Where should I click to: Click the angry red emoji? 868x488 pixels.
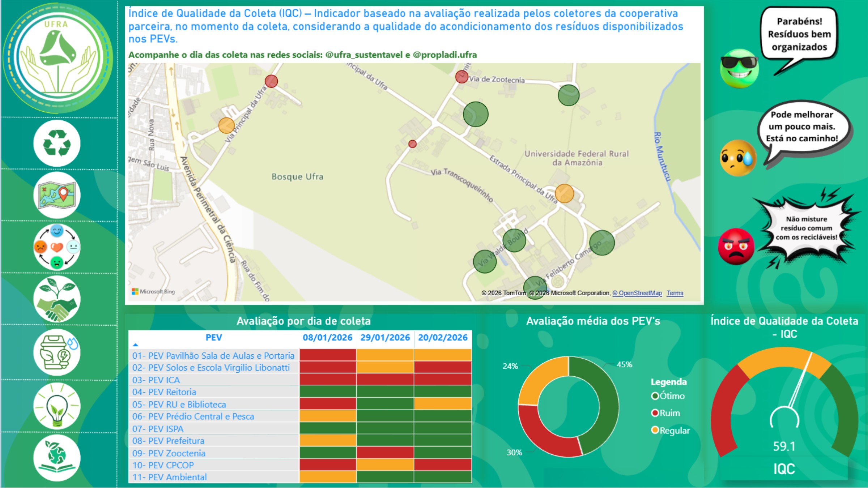pyautogui.click(x=736, y=247)
